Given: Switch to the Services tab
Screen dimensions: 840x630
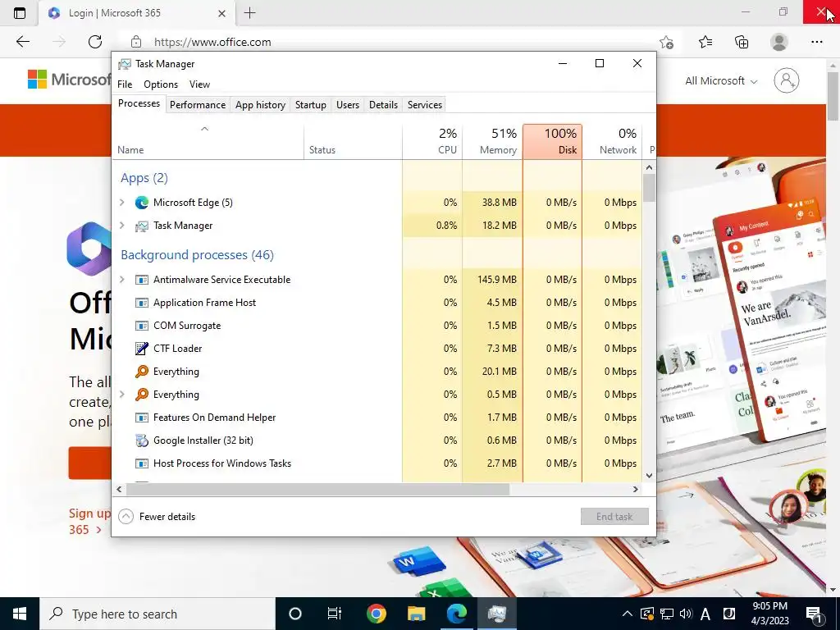Looking at the screenshot, I should tap(425, 105).
